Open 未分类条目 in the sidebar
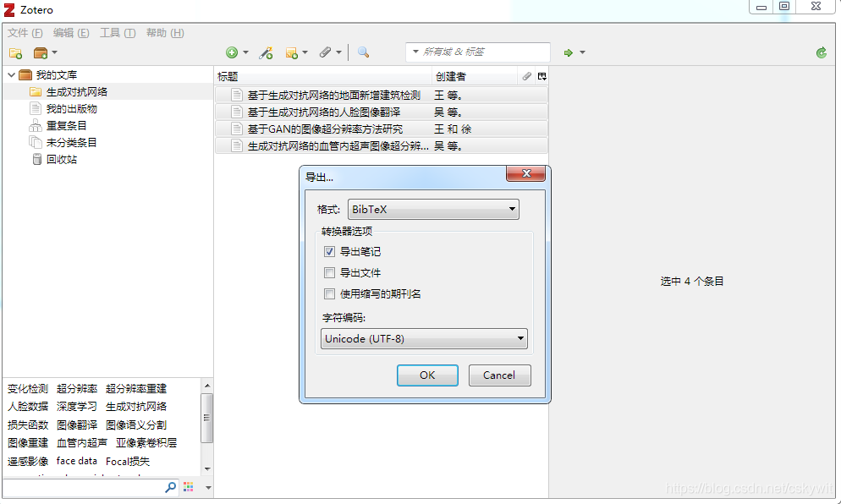The image size is (841, 504). coord(71,143)
